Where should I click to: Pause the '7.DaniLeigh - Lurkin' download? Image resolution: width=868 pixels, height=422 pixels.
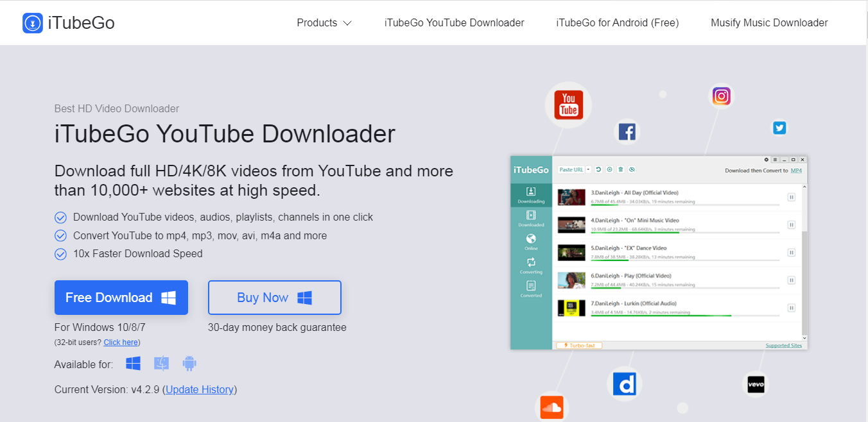(791, 308)
